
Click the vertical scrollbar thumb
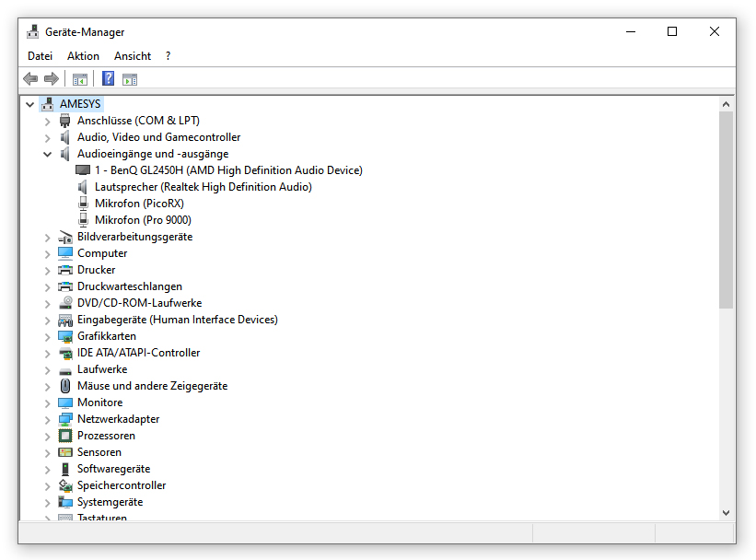click(x=727, y=210)
